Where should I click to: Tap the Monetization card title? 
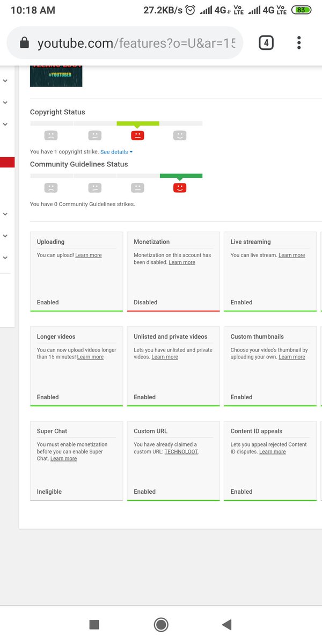pyautogui.click(x=151, y=242)
